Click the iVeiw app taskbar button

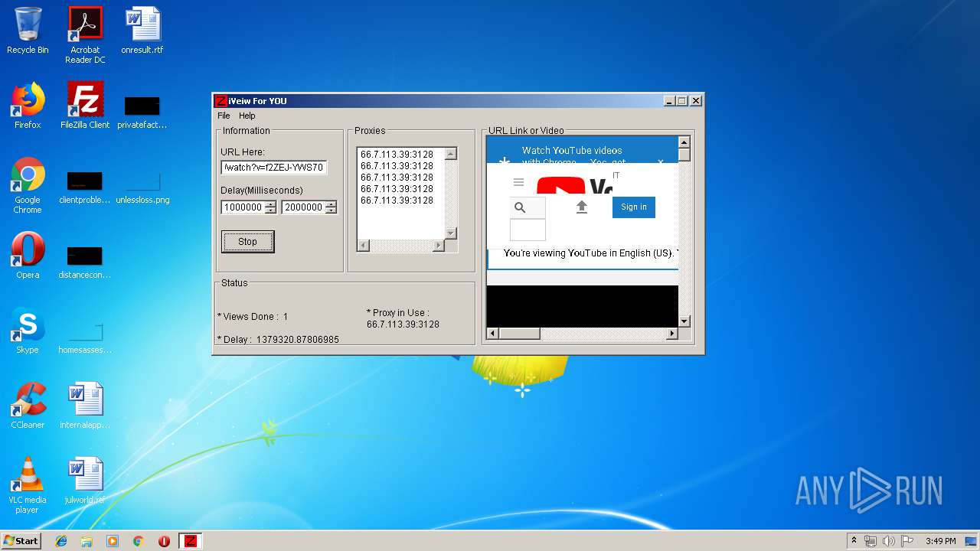[190, 541]
